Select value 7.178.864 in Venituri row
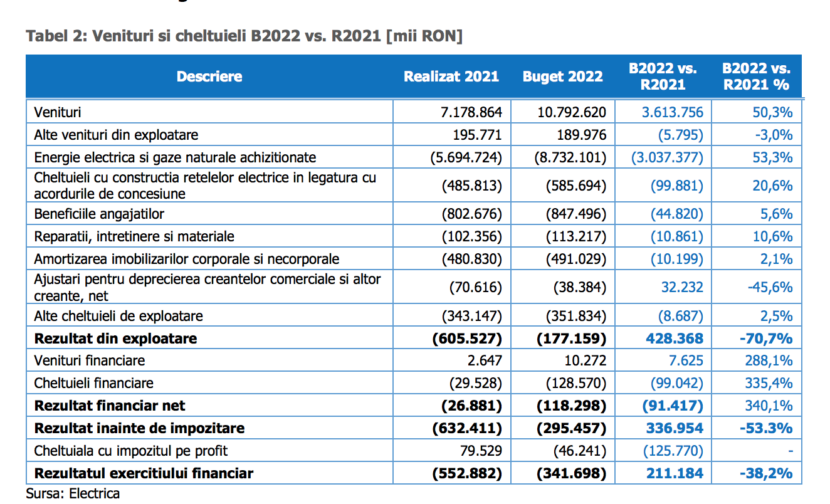This screenshot has height=504, width=830. (x=471, y=113)
